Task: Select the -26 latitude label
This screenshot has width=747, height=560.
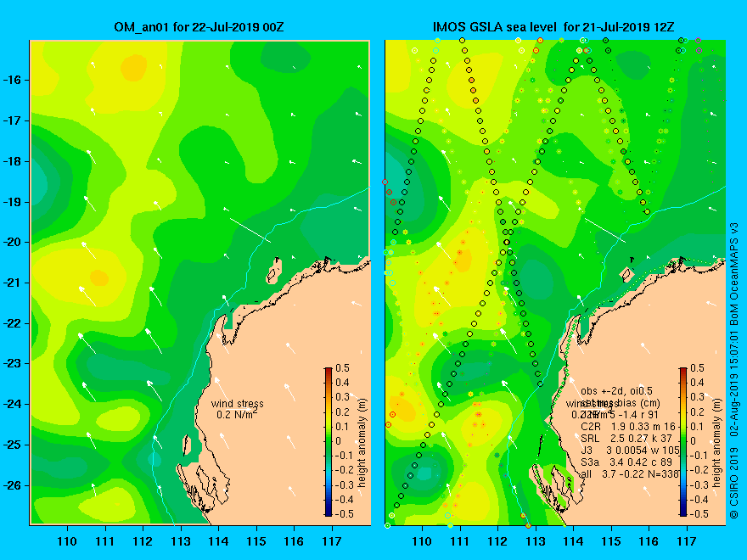Action: pos(12,485)
